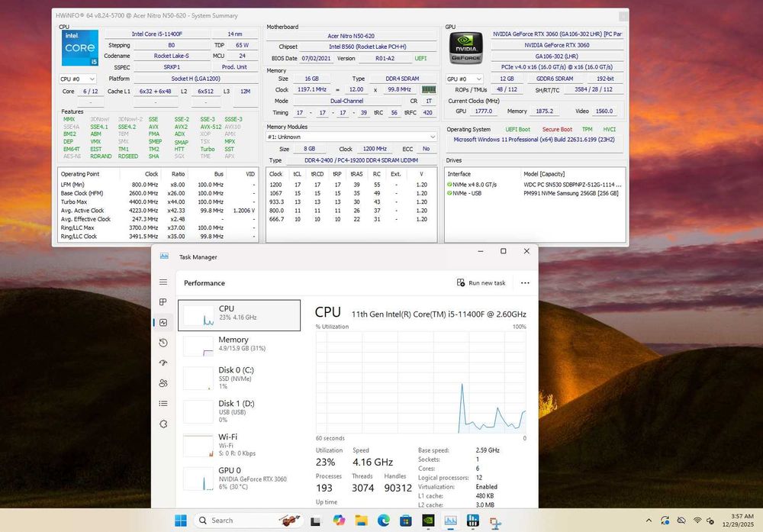The height and width of the screenshot is (532, 763).
Task: Click the 'NVIDIA GeForce RTX 3060' GPU name field
Action: click(x=557, y=45)
